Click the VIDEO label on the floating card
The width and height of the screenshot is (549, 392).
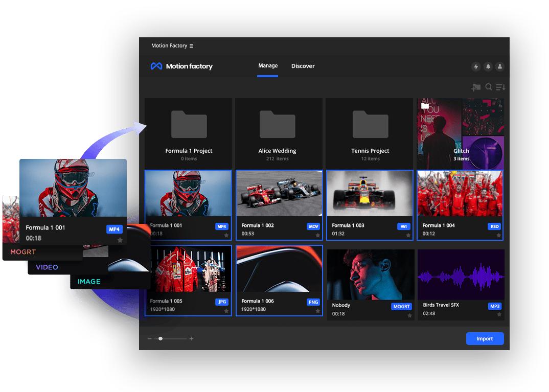pyautogui.click(x=47, y=267)
